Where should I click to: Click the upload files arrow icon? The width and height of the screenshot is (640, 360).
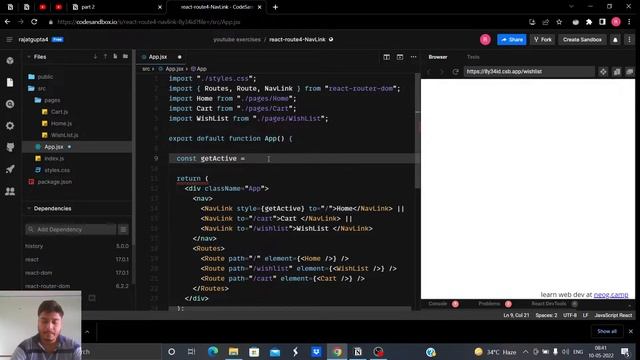point(105,56)
